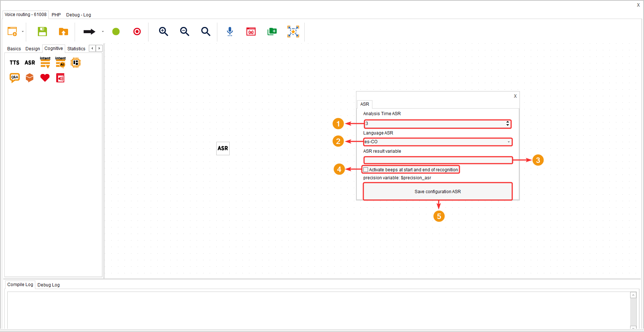Switch to bottom Debug Log tab
The image size is (644, 332).
[x=48, y=285]
